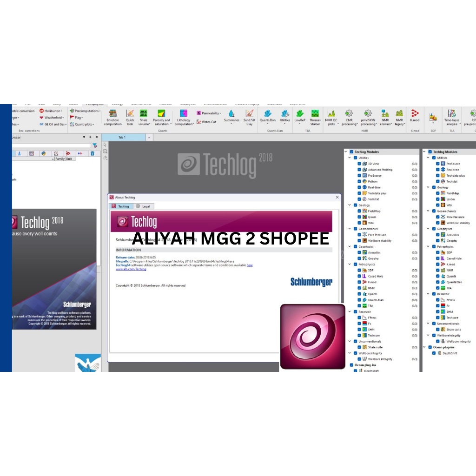Toggle Shale suite checkbox in the left modules panel
This screenshot has height=476, width=476.
tap(359, 347)
